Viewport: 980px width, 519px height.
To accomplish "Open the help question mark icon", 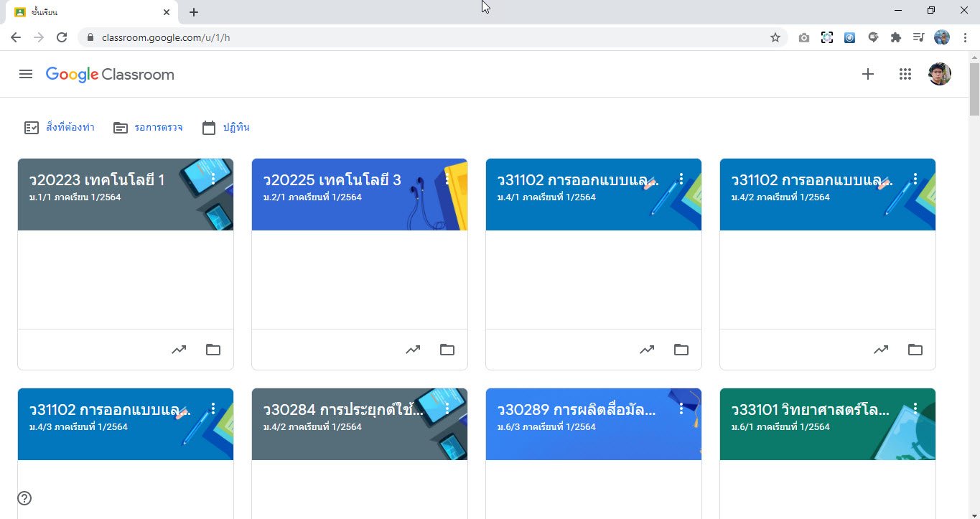I will 24,498.
